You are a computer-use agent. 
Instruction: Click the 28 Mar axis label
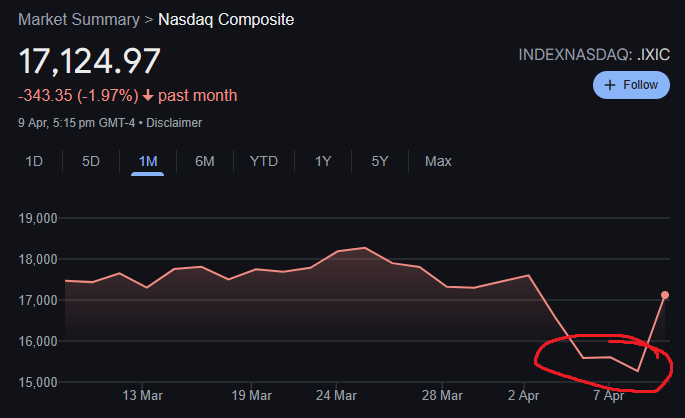[x=442, y=396]
